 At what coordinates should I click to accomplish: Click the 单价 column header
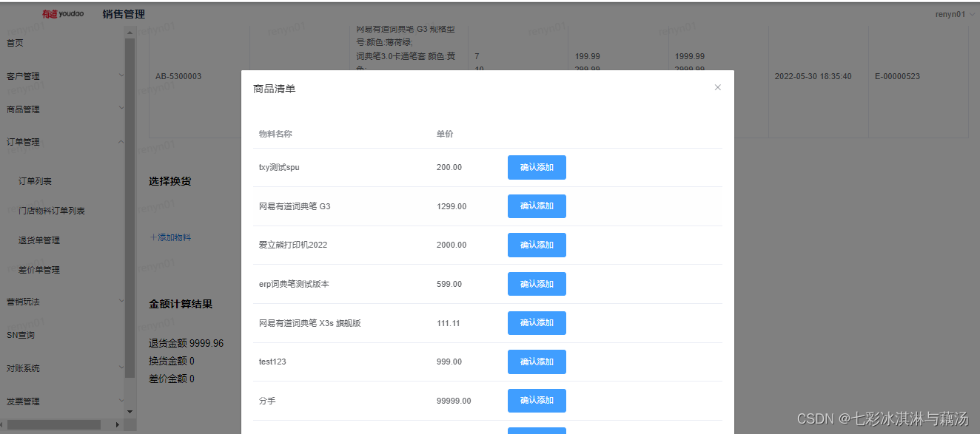[x=445, y=134]
